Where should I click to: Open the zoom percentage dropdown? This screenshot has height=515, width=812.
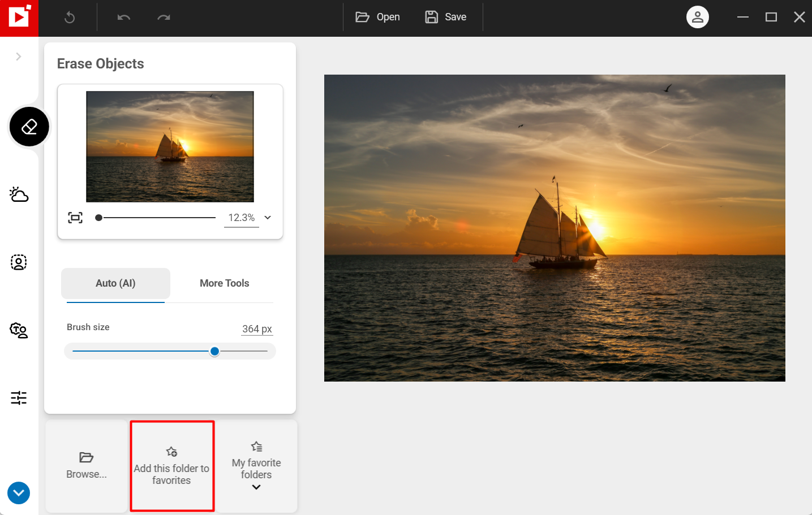click(267, 217)
